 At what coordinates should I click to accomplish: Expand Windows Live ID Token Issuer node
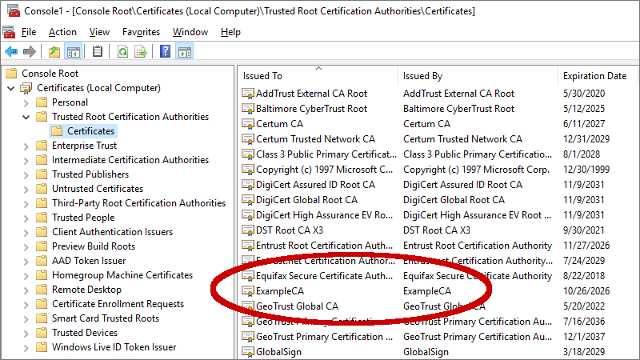click(x=26, y=348)
